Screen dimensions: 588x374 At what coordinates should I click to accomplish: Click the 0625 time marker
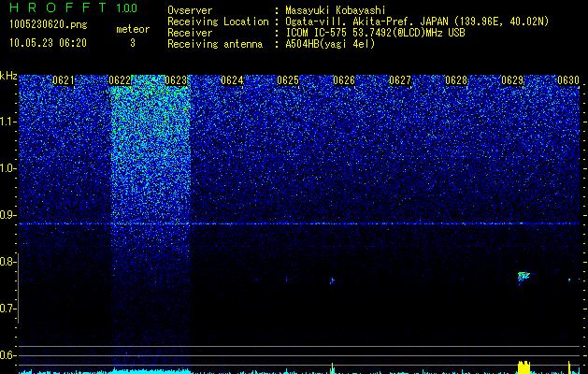tap(288, 80)
